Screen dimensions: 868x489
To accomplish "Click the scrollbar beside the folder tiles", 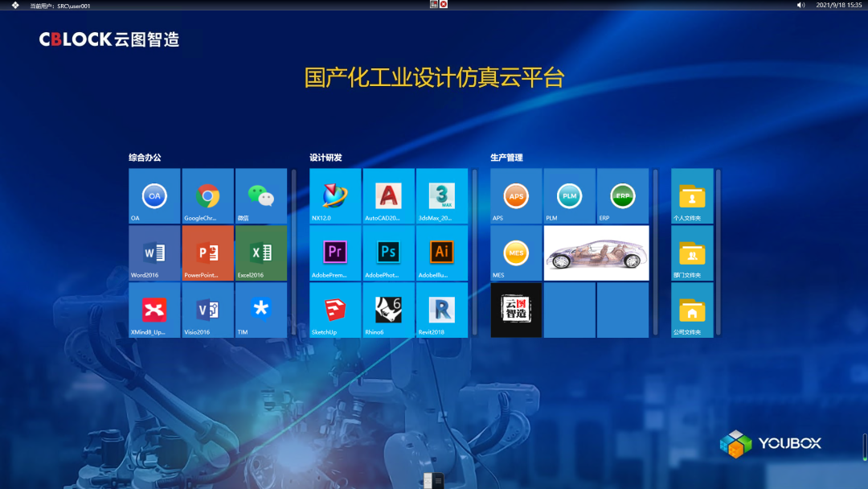I will tap(718, 253).
